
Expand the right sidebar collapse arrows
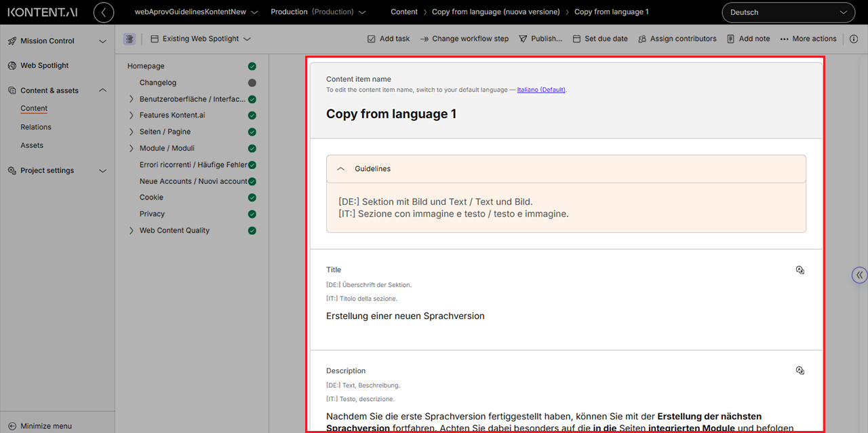click(x=859, y=275)
